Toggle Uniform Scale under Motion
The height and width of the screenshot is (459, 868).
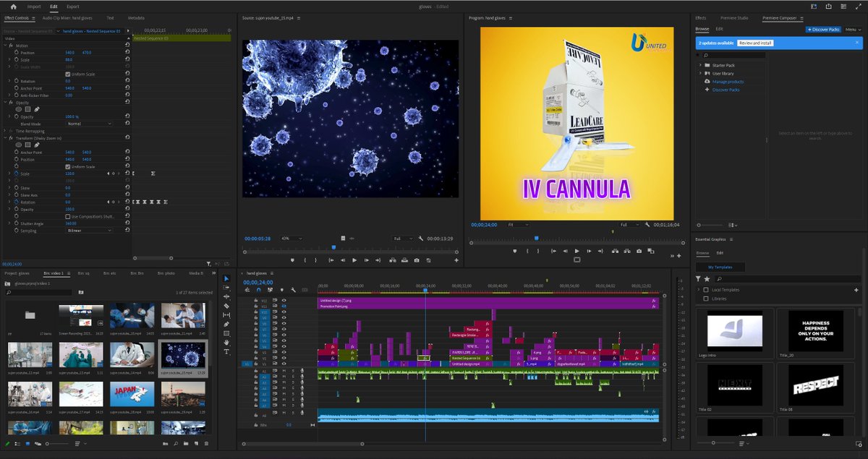coord(69,74)
